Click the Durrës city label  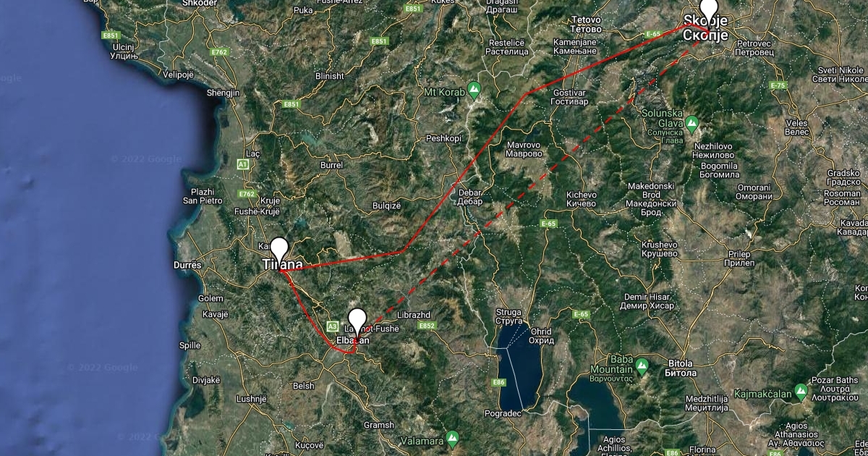(187, 266)
